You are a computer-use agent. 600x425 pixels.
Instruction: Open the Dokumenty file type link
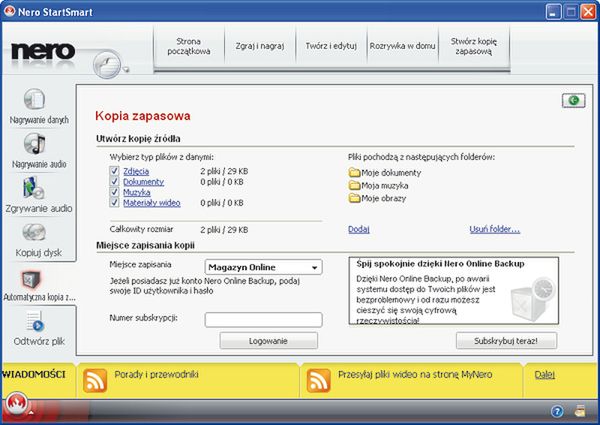click(143, 182)
